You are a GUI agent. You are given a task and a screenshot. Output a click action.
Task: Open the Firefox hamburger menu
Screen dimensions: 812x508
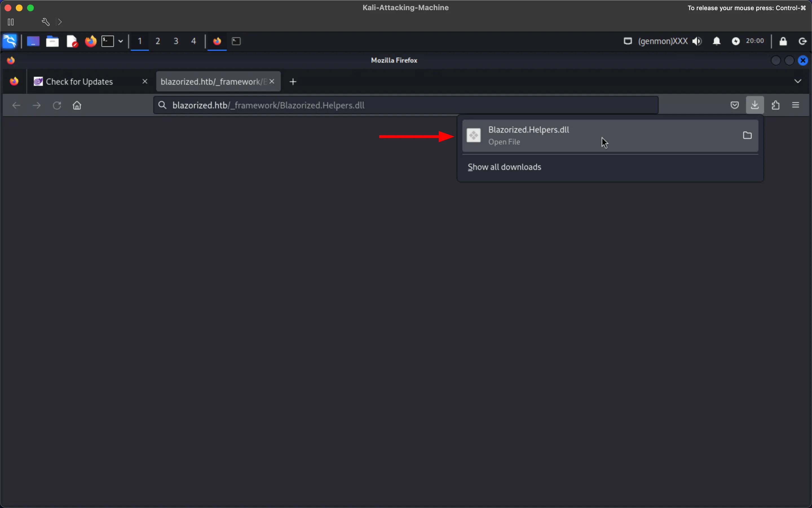[x=796, y=105]
